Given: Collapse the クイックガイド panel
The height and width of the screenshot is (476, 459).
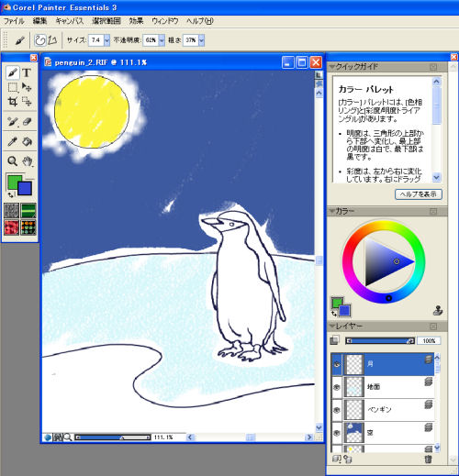Looking at the screenshot, I should click(x=332, y=67).
